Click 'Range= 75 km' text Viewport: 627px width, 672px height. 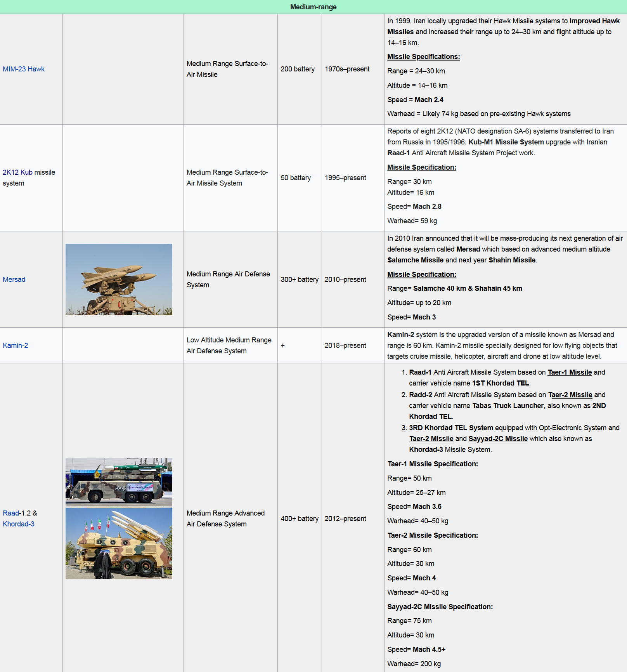point(409,621)
